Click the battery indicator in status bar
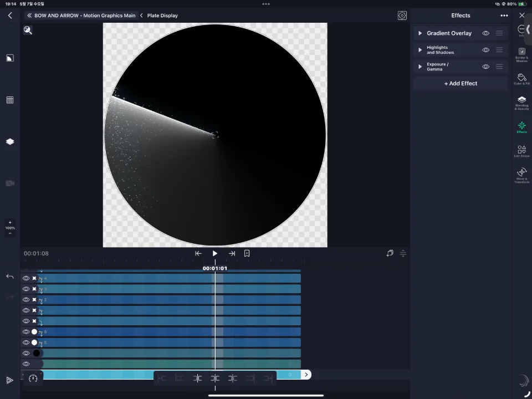 point(523,4)
